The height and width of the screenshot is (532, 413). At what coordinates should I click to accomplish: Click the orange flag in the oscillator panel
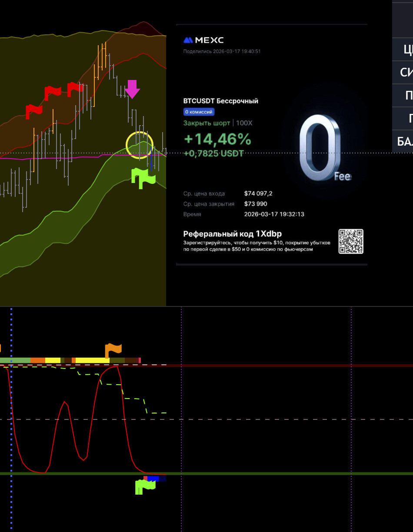(113, 349)
